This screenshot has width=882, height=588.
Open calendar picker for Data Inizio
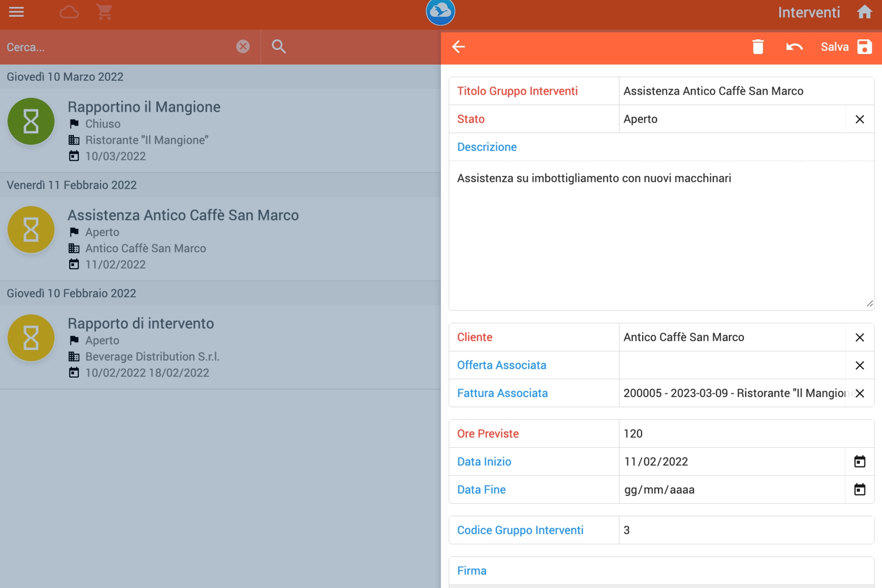tap(859, 462)
